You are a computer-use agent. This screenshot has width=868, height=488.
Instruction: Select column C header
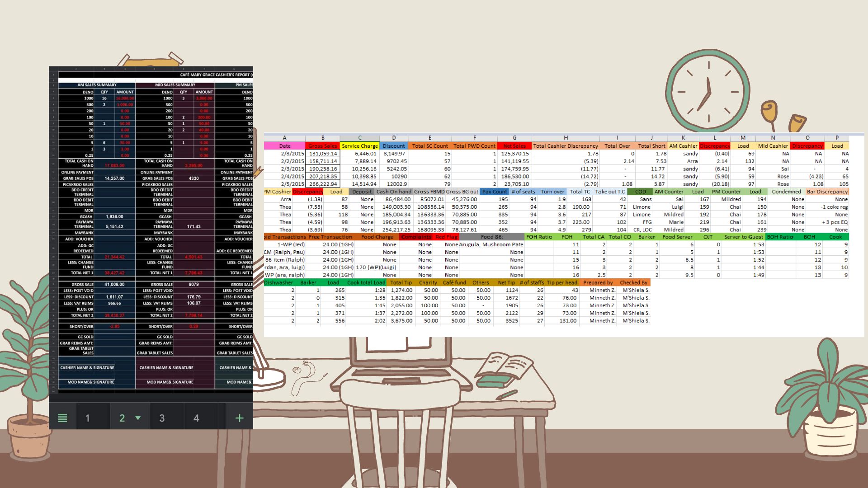(x=360, y=138)
